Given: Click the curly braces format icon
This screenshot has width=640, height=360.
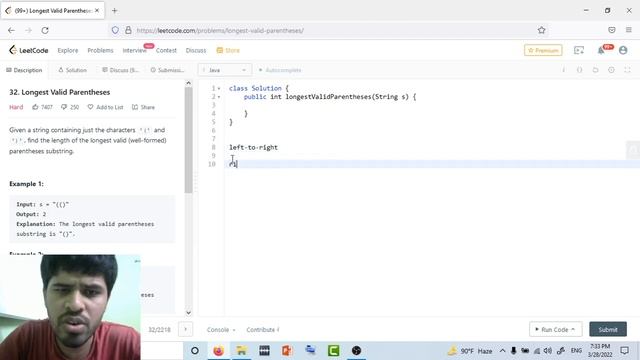Looking at the screenshot, I should point(580,70).
